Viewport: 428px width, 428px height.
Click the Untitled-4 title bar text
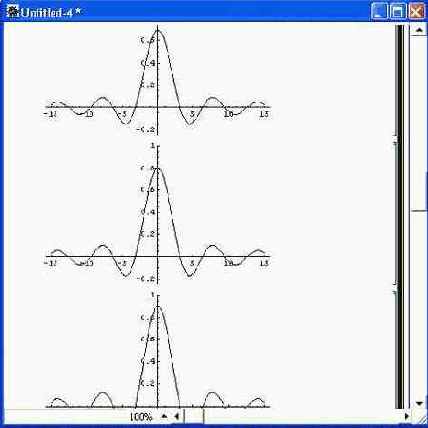point(51,12)
